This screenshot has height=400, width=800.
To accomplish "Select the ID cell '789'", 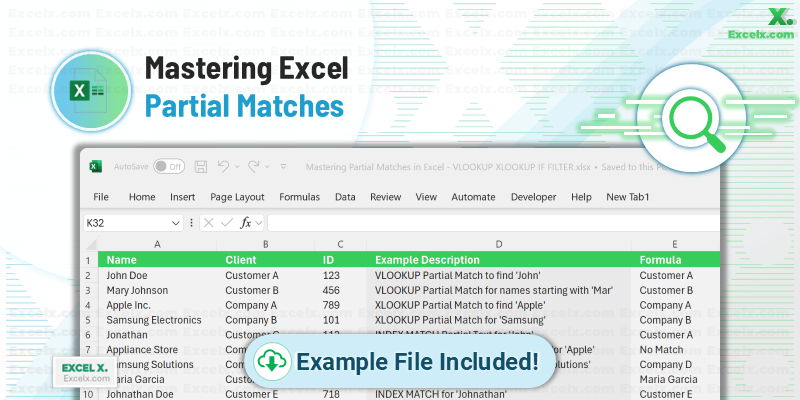I will pos(340,305).
